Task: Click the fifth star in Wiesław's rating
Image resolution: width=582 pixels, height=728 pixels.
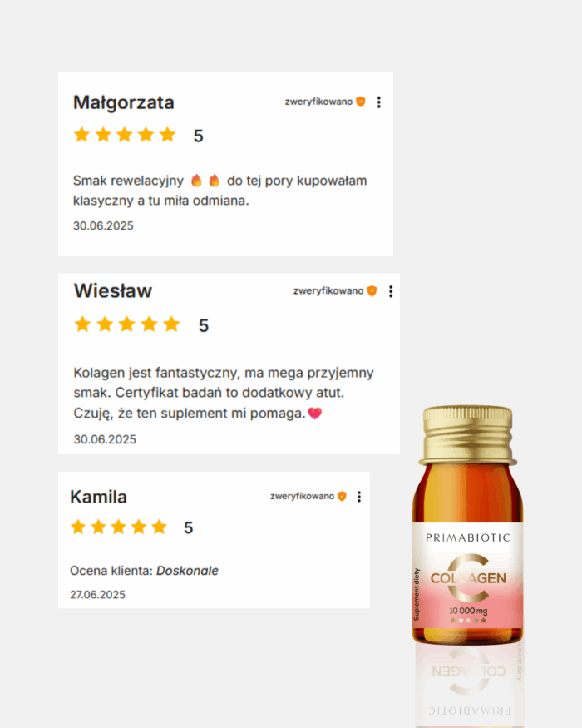Action: click(x=171, y=324)
